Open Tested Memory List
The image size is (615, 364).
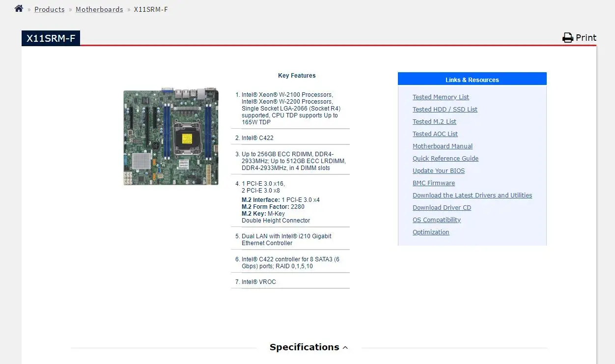pyautogui.click(x=441, y=97)
